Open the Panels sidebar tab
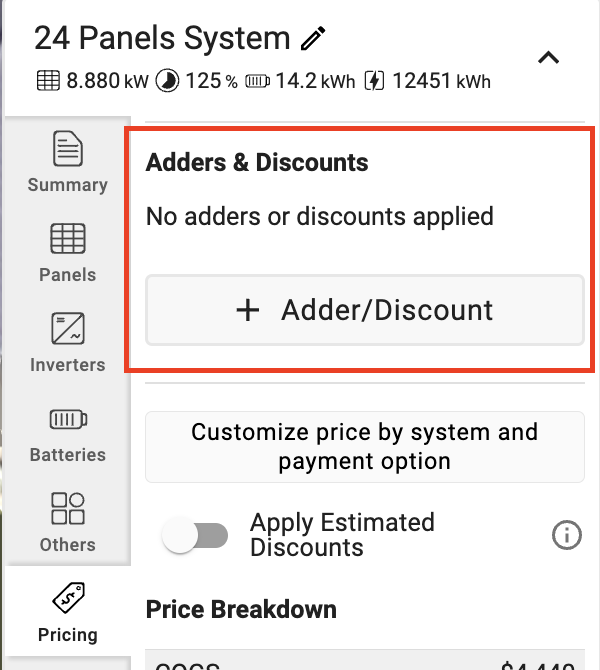Screen dimensions: 600x670 [x=68, y=253]
